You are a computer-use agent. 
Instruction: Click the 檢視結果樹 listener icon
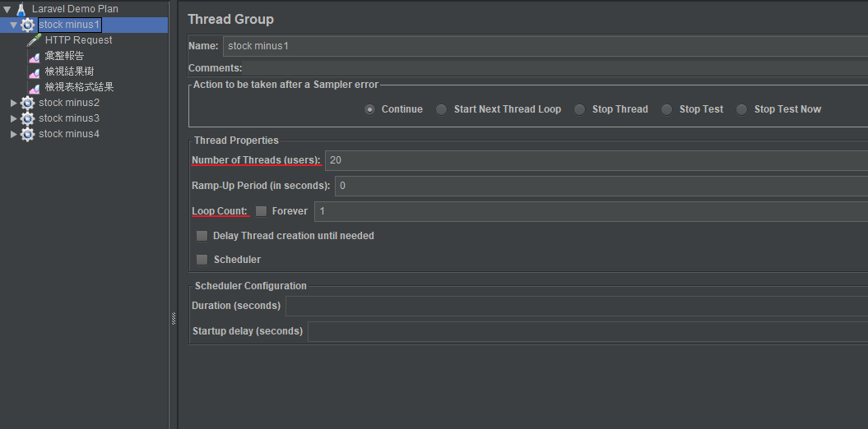point(34,72)
